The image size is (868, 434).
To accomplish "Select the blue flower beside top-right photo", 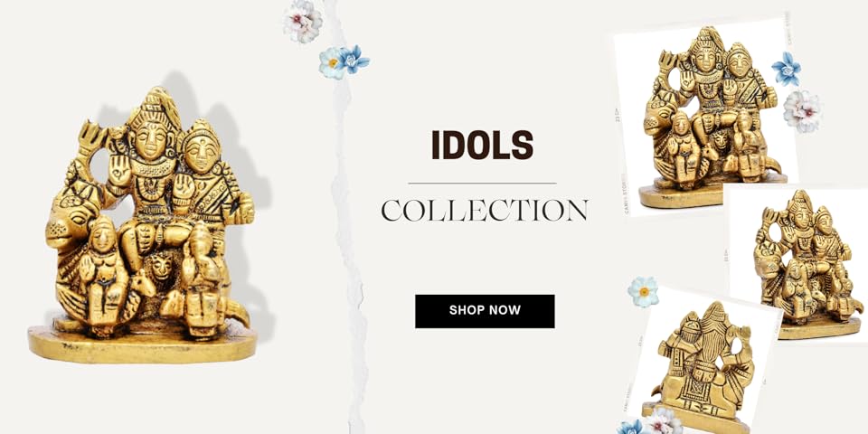I will [787, 70].
